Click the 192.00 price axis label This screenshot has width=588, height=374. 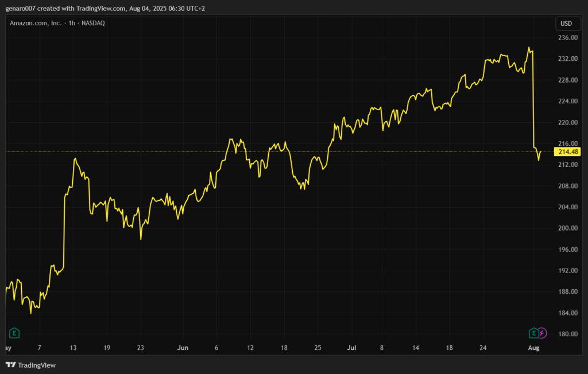pyautogui.click(x=567, y=271)
